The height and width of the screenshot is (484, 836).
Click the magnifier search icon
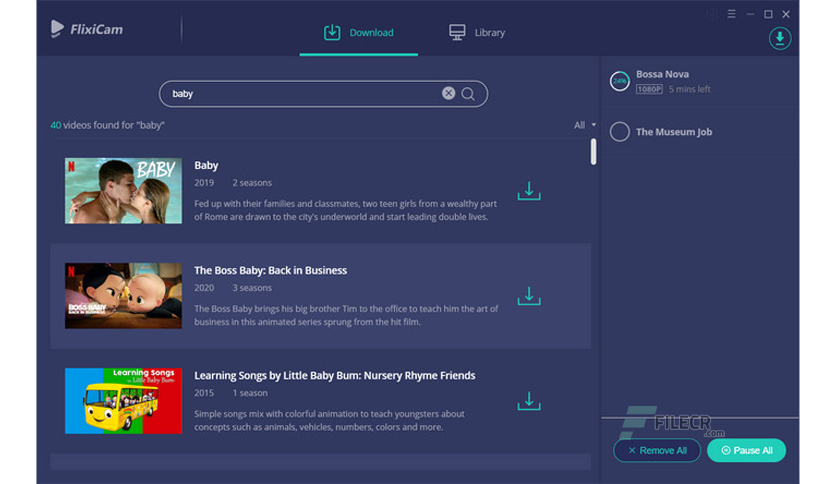coord(468,94)
